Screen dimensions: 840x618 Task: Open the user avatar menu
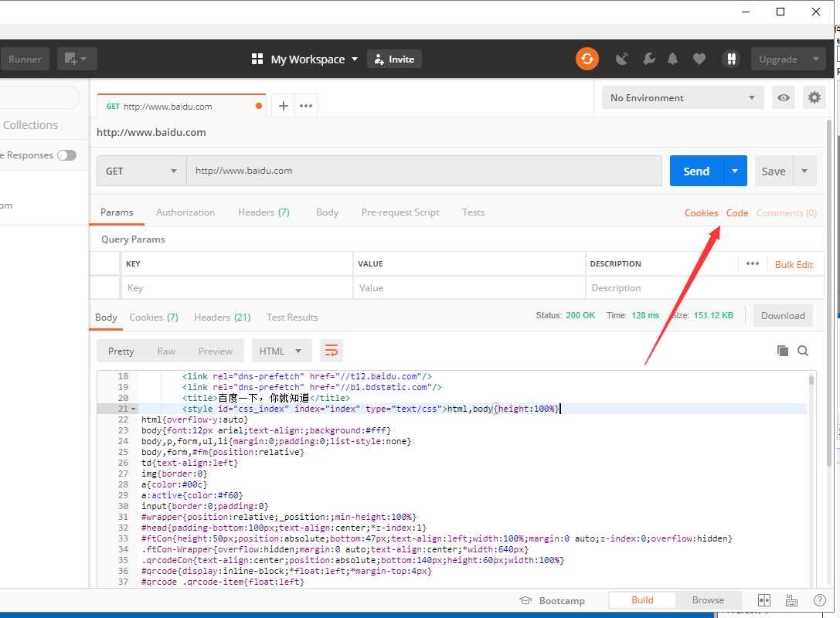731,59
